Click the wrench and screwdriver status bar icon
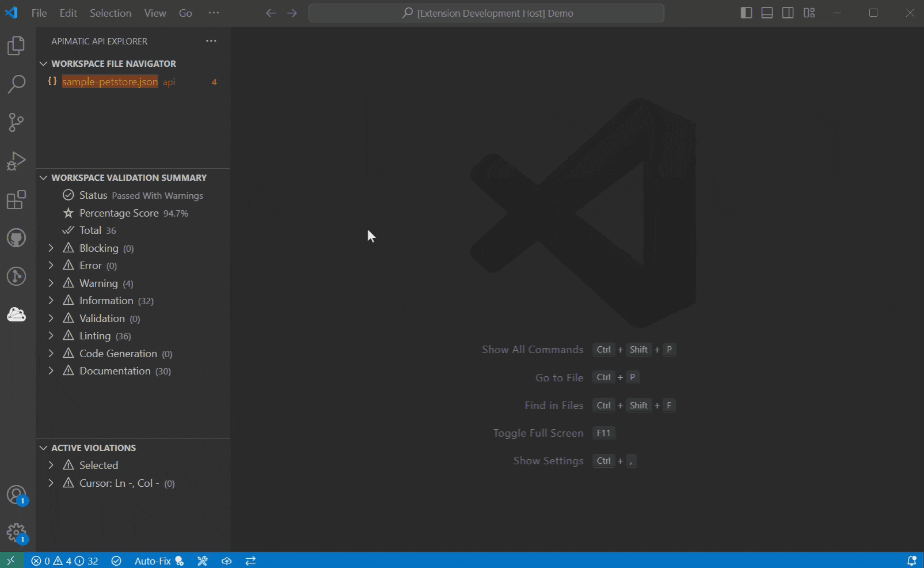924x568 pixels. point(202,561)
